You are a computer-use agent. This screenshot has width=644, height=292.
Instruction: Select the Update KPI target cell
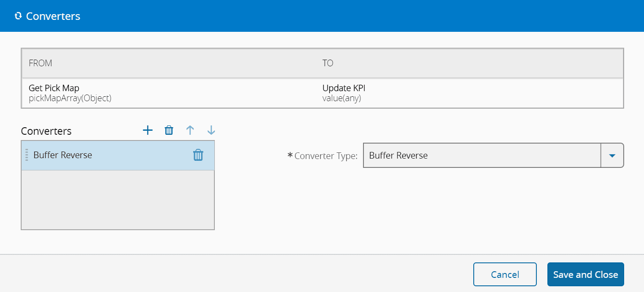pos(344,88)
